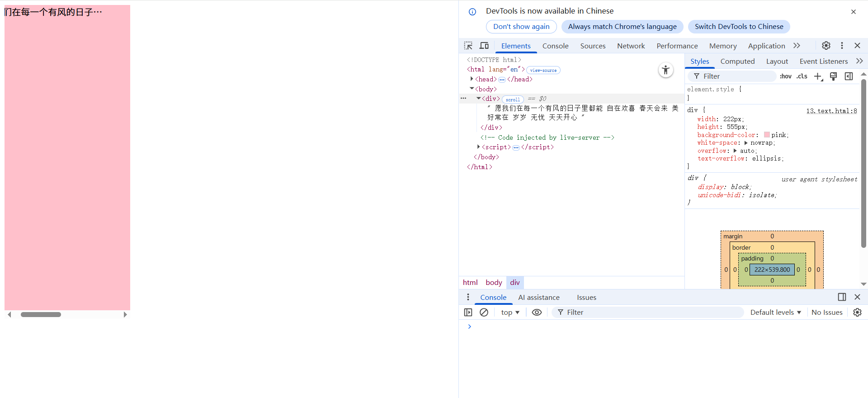The image size is (868, 398).
Task: Switch to the Console panel tab
Action: pos(555,46)
